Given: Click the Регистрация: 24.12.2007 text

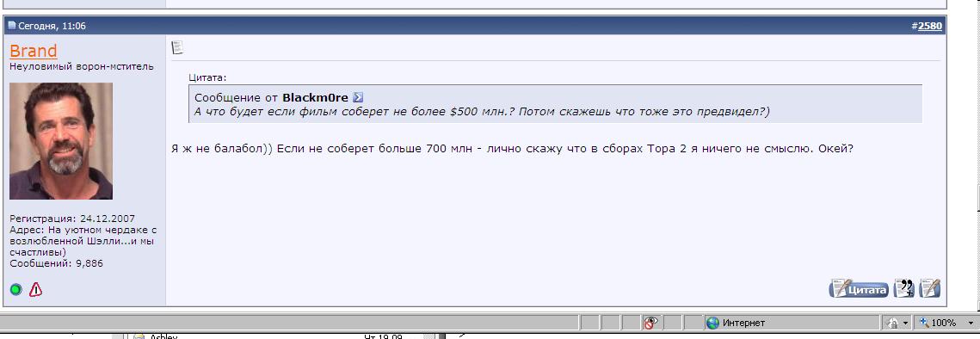Looking at the screenshot, I should [x=72, y=219].
